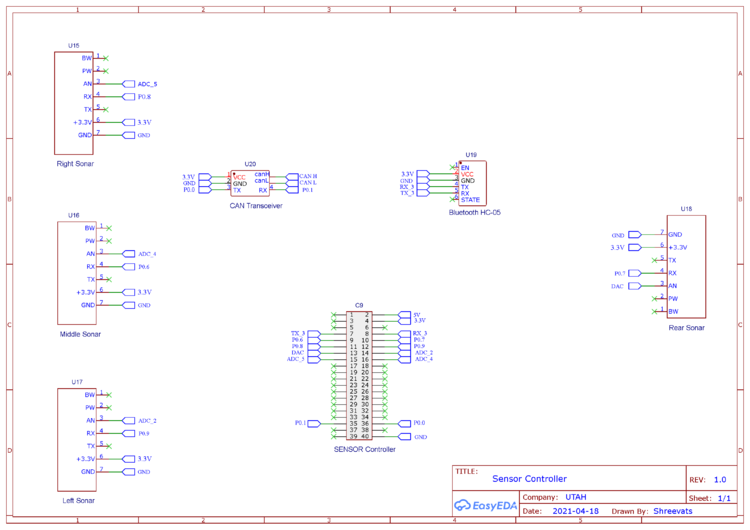Select the Sheet value 1/1
The width and height of the screenshot is (750, 530).
pyautogui.click(x=724, y=498)
